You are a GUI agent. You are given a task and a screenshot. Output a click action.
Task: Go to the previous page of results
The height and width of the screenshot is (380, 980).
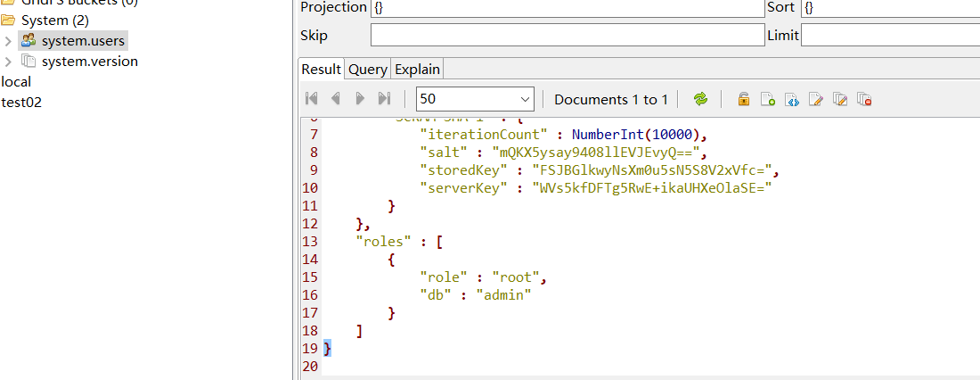click(x=336, y=98)
